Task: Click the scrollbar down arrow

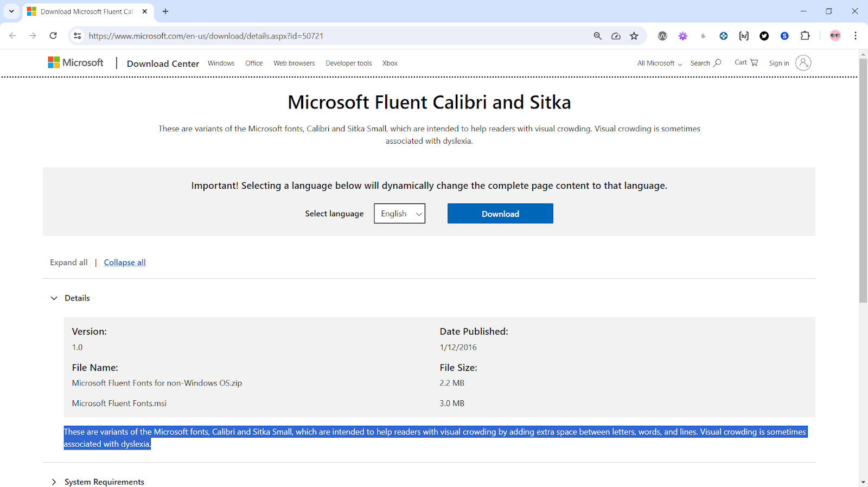Action: pyautogui.click(x=863, y=482)
